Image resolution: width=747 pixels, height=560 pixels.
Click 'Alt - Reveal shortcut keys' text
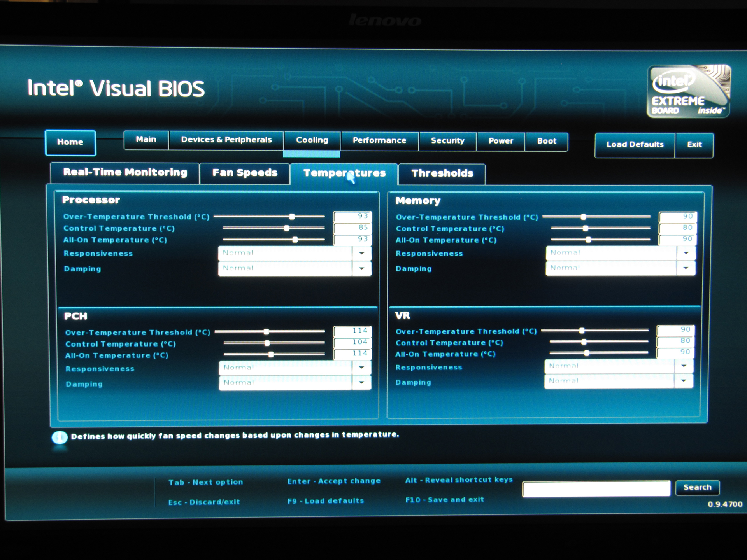click(459, 480)
